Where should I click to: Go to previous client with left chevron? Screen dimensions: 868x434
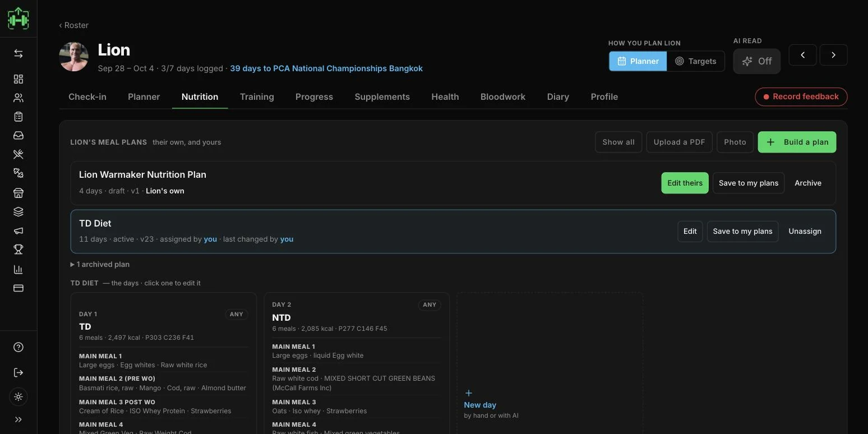(803, 55)
